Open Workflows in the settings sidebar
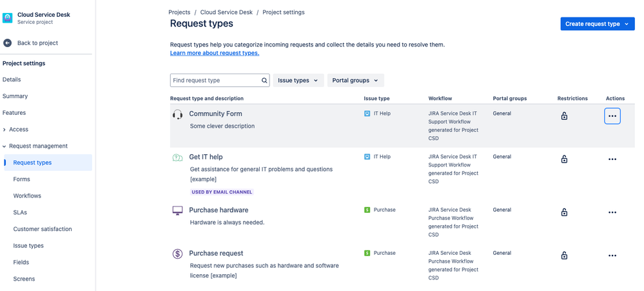Viewport: 644px width, 291px height. point(27,196)
